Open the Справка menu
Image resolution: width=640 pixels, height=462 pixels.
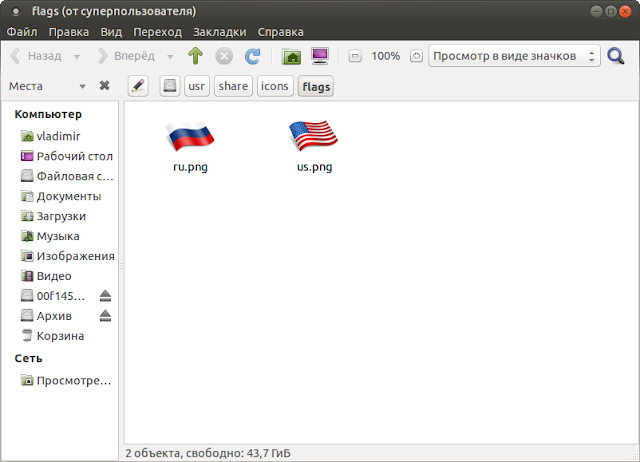pyautogui.click(x=280, y=32)
